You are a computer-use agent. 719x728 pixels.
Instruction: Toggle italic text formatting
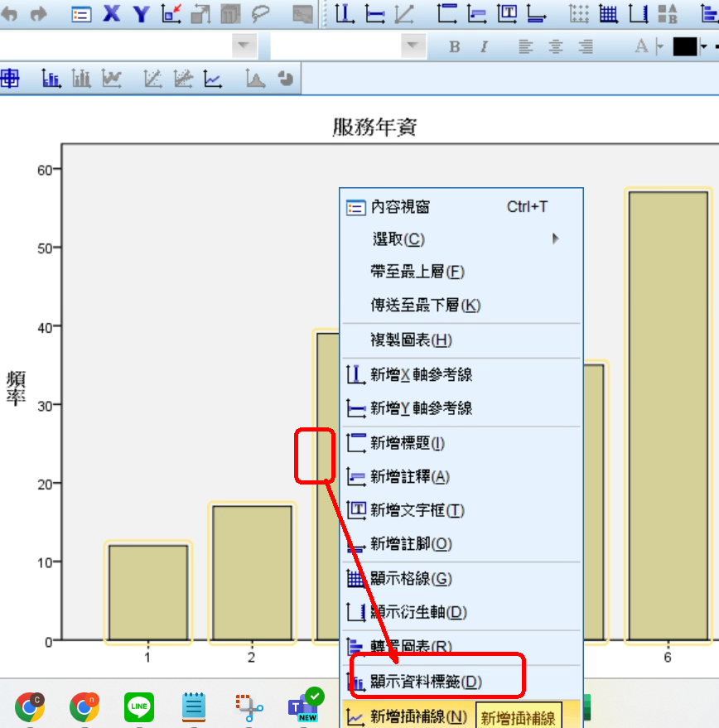coord(485,46)
